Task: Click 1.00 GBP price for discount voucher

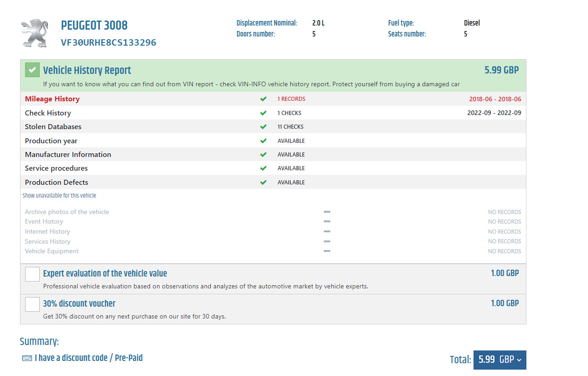Action: click(505, 303)
